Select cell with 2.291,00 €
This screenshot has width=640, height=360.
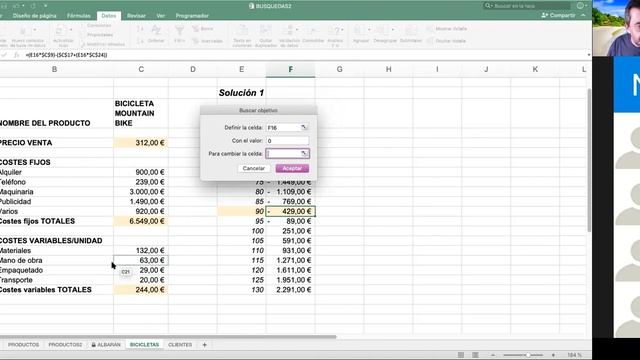(290, 290)
